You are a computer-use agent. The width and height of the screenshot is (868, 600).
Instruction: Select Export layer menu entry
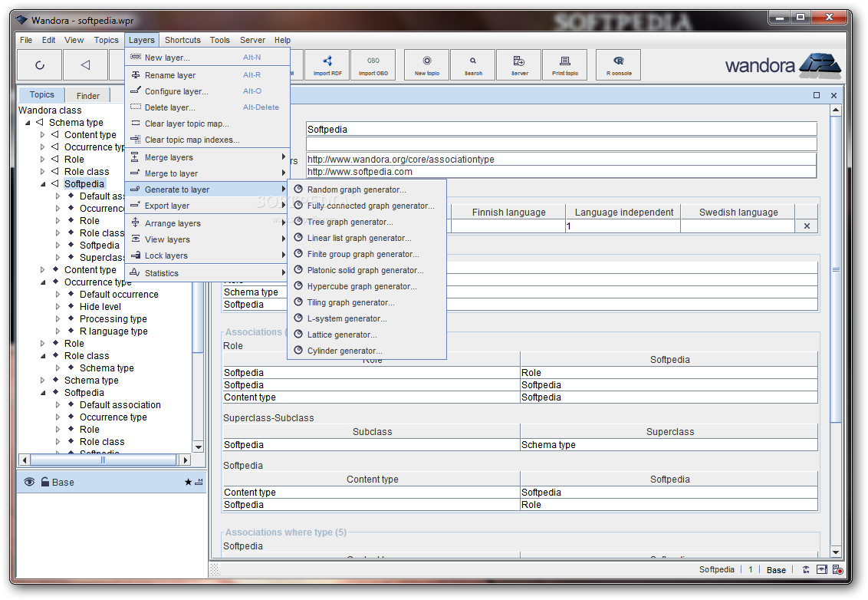coord(208,206)
